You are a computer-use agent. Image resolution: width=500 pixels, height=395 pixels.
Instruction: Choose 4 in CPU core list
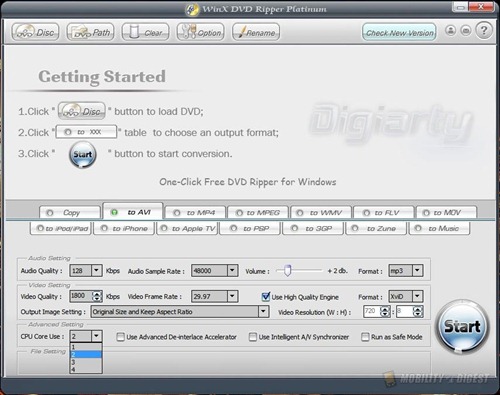pos(86,369)
